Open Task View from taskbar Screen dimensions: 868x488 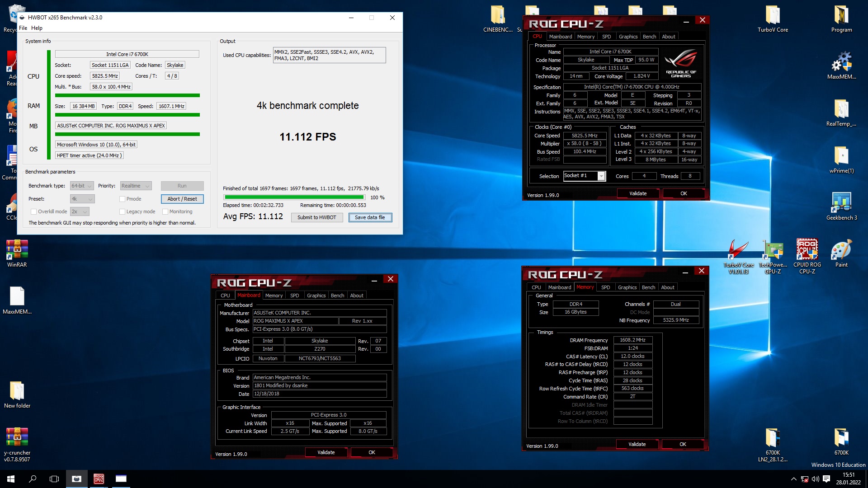click(54, 479)
